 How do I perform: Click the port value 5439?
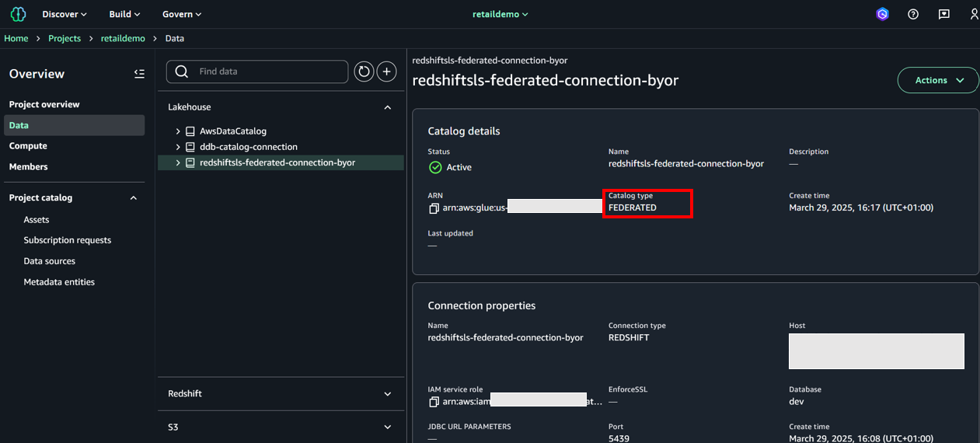[x=619, y=438]
